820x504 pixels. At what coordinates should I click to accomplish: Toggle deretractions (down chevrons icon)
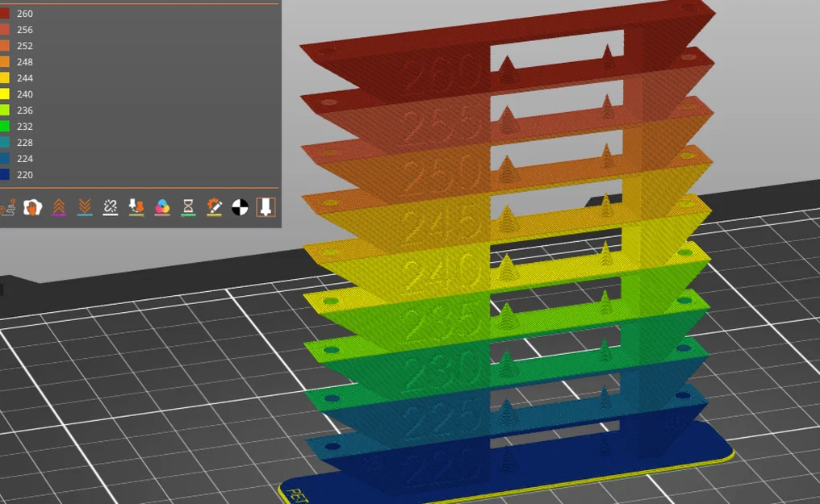pyautogui.click(x=85, y=207)
